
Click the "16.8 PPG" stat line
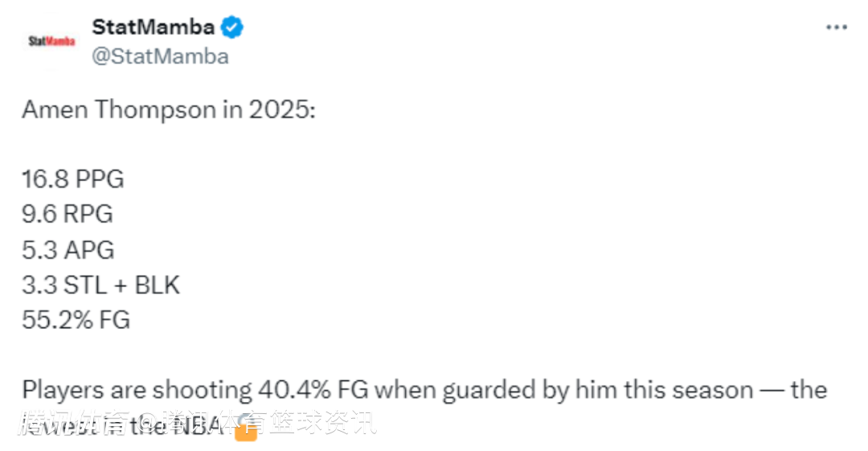[73, 179]
